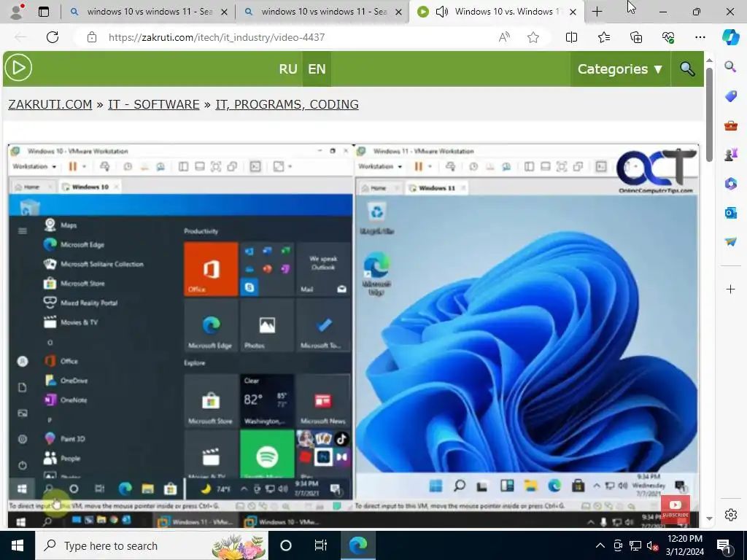
Task: Click the video player thumbnail
Action: pos(354,335)
